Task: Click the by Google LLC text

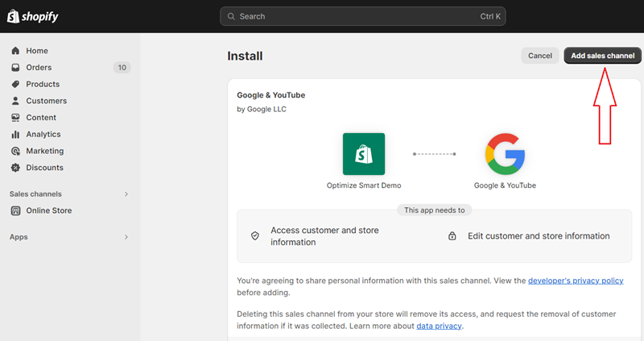Action: pos(262,109)
